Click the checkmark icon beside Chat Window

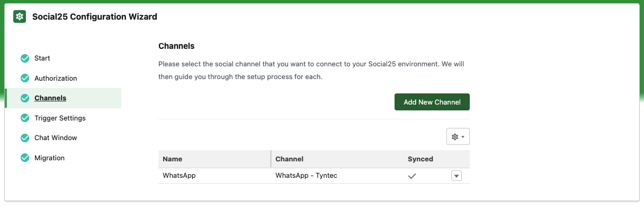pos(24,138)
